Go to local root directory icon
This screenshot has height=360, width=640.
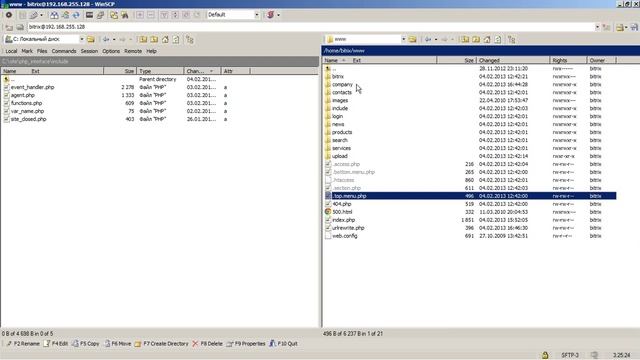[154, 39]
